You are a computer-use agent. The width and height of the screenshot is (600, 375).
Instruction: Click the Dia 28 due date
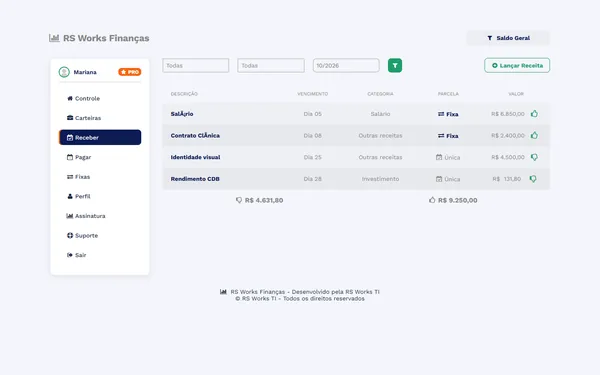pos(313,179)
